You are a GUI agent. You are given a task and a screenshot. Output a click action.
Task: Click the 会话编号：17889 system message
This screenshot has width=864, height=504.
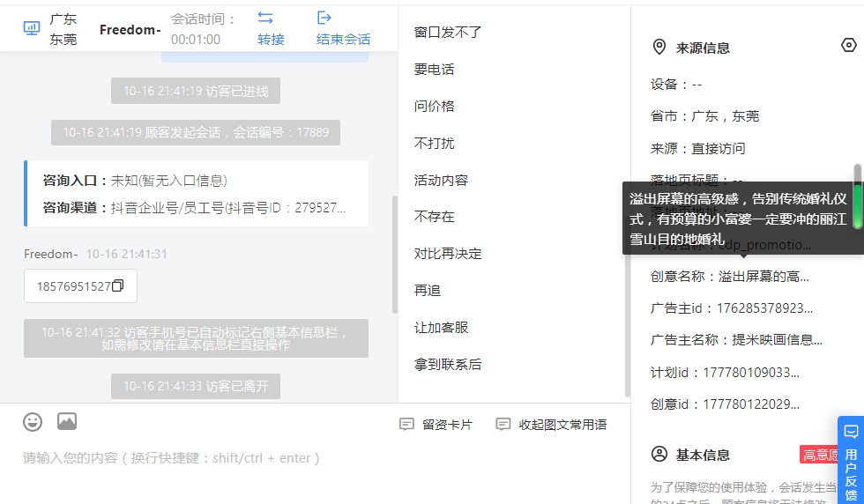(x=196, y=132)
